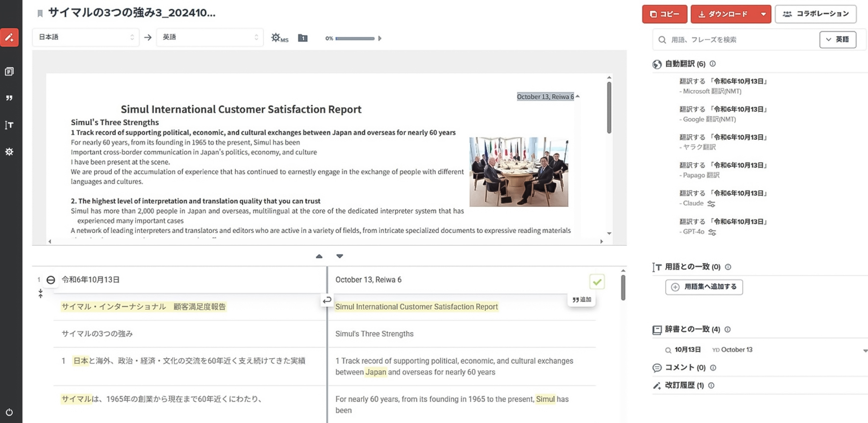This screenshot has height=423, width=868.
Task: Open the quotation marks memory icon in sidebar
Action: (9, 98)
